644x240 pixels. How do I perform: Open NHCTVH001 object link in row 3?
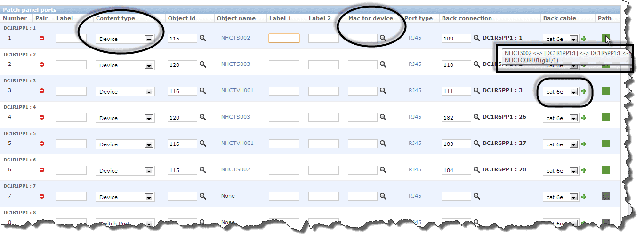237,90
